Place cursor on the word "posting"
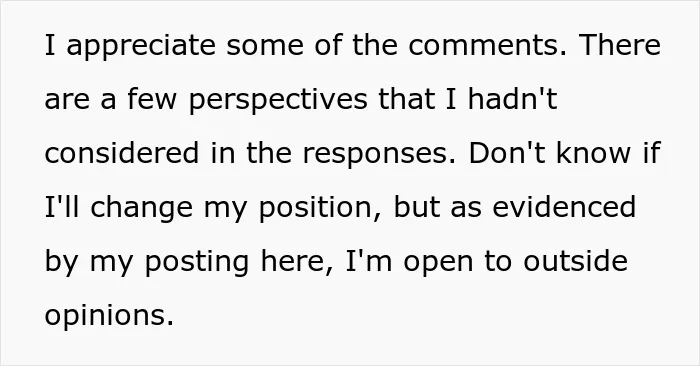The image size is (700, 366). (x=196, y=263)
